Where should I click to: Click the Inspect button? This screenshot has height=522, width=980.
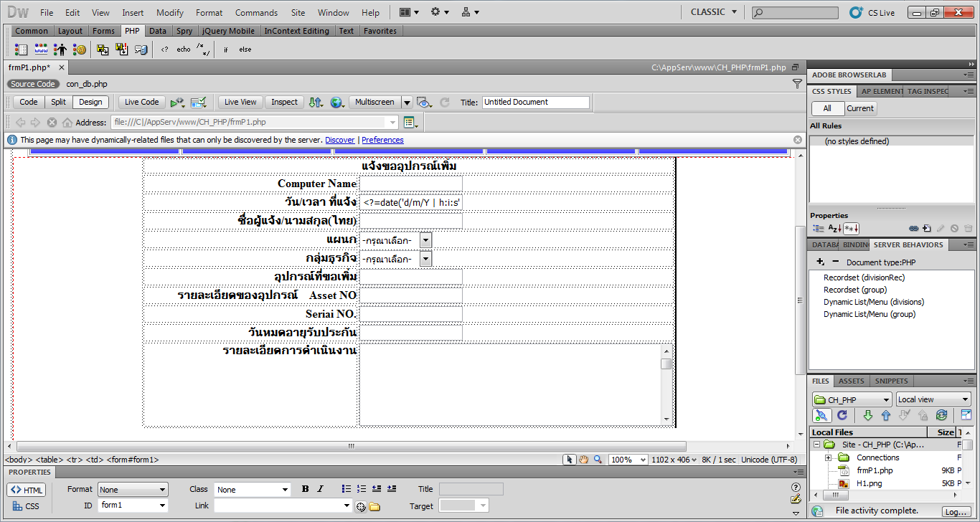click(284, 103)
